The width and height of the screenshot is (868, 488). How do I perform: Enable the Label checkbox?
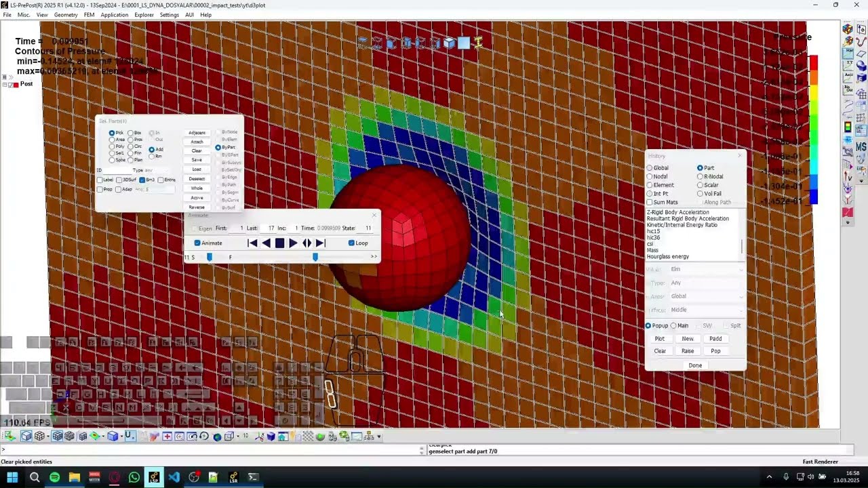100,180
